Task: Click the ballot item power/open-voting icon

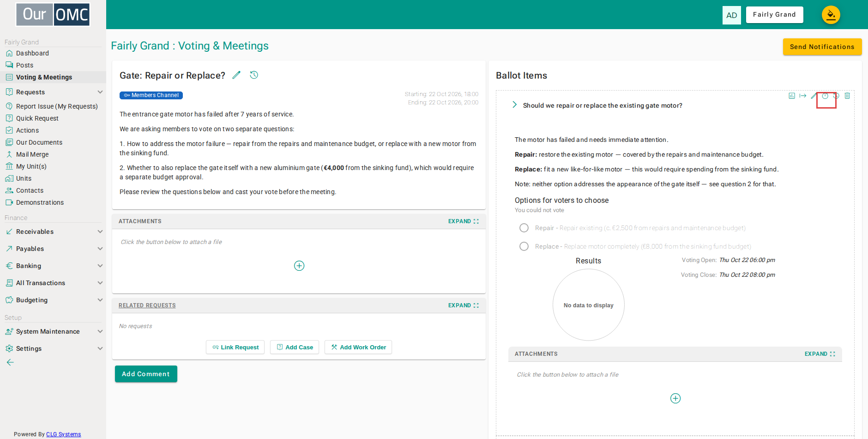Action: (x=825, y=96)
